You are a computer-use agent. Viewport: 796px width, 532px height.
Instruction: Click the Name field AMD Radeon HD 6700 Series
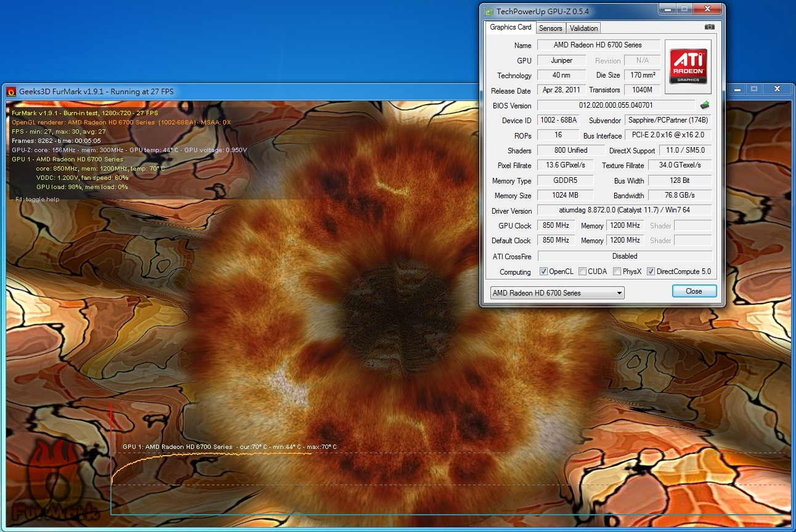(x=598, y=45)
